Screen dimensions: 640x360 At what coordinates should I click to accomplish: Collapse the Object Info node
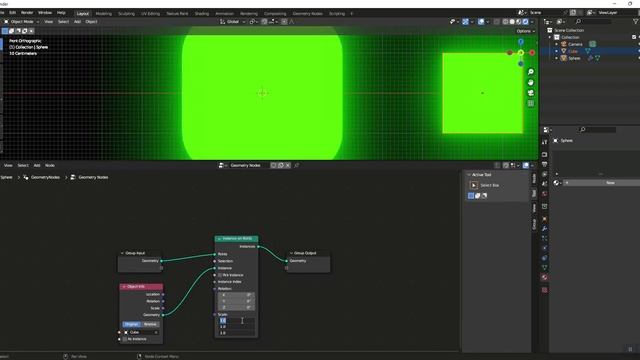124,287
